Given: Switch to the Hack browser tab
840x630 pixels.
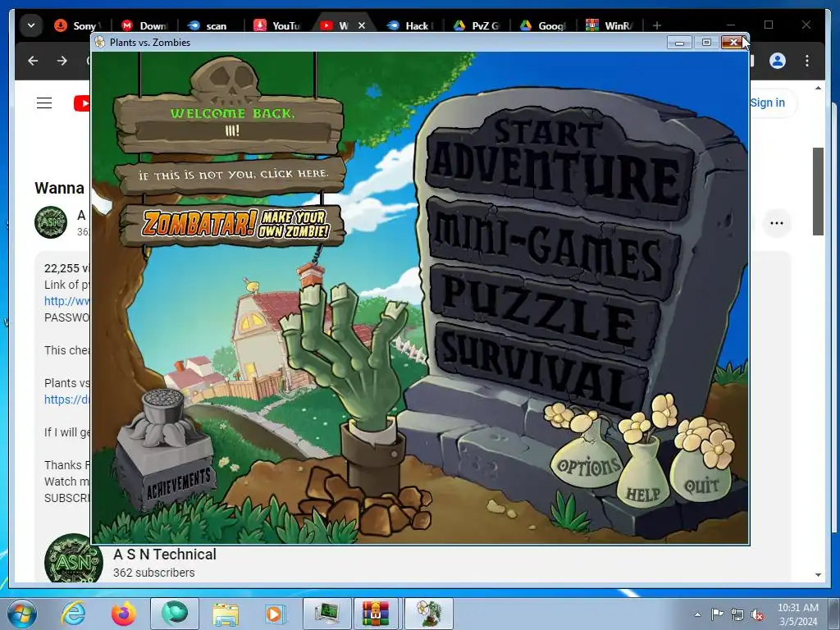Looking at the screenshot, I should [x=410, y=25].
